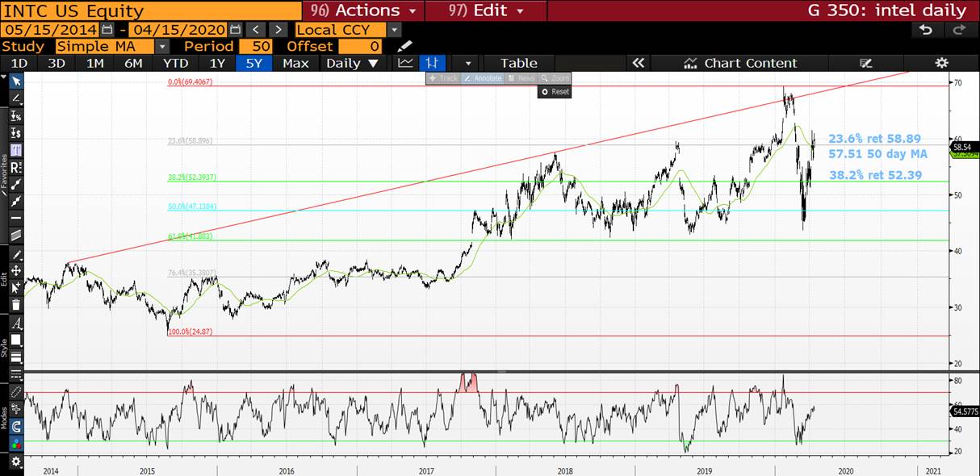Click the pencil edit icon beside Offset

click(x=404, y=46)
